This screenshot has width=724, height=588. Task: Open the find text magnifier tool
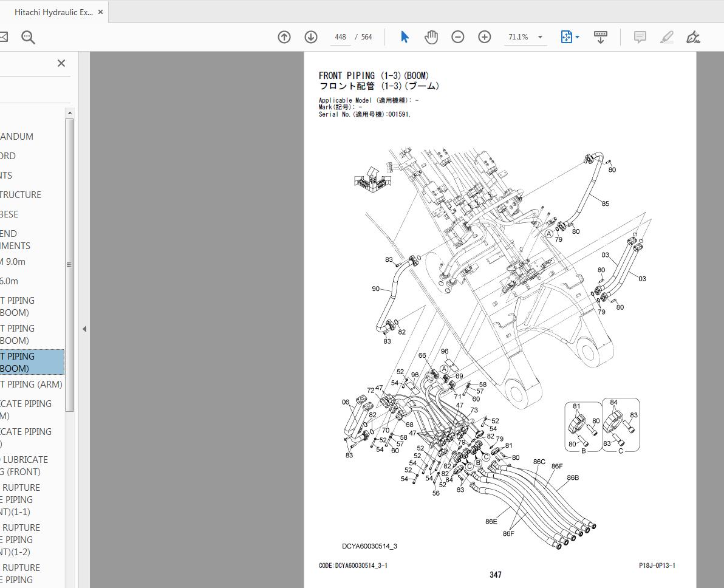pos(28,37)
